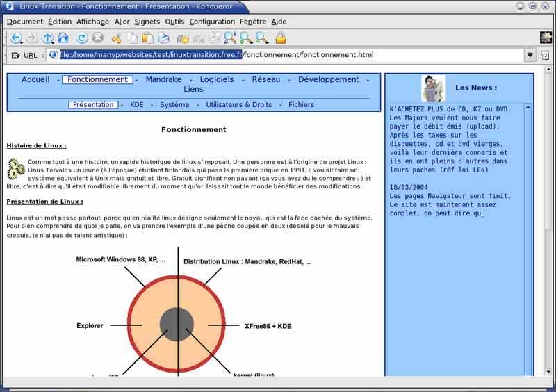Open the Fichiers sub-link
556x392 pixels.
pos(301,105)
